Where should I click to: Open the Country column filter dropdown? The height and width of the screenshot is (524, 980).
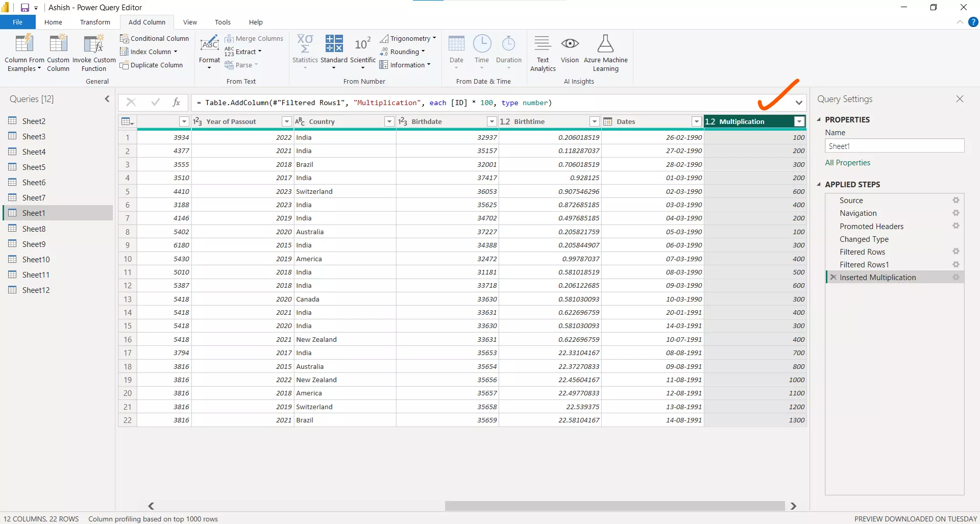[x=389, y=121]
